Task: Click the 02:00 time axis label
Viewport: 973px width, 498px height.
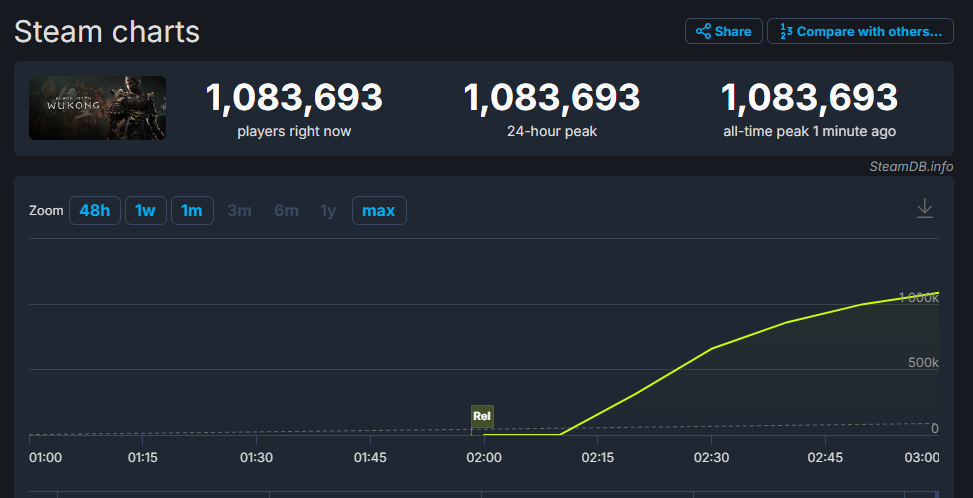Action: [x=484, y=458]
